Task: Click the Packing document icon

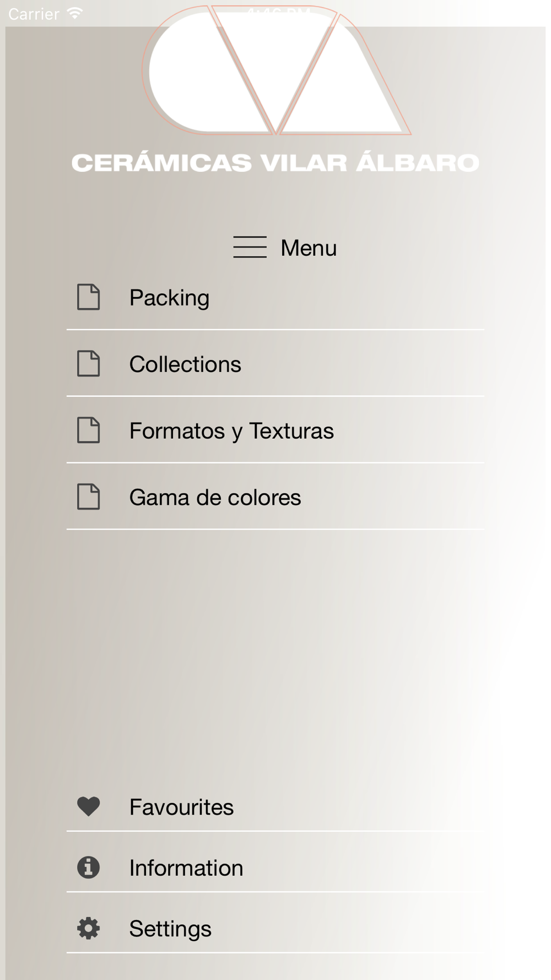Action: [x=88, y=297]
